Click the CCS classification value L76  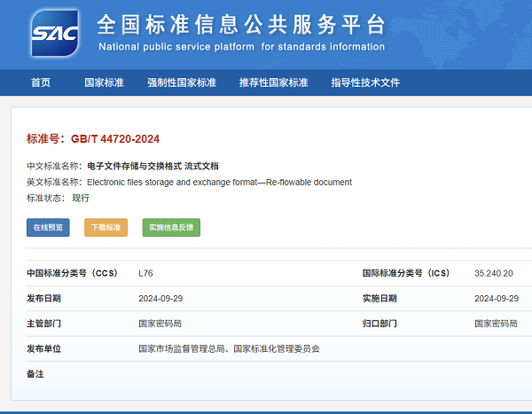tap(145, 273)
